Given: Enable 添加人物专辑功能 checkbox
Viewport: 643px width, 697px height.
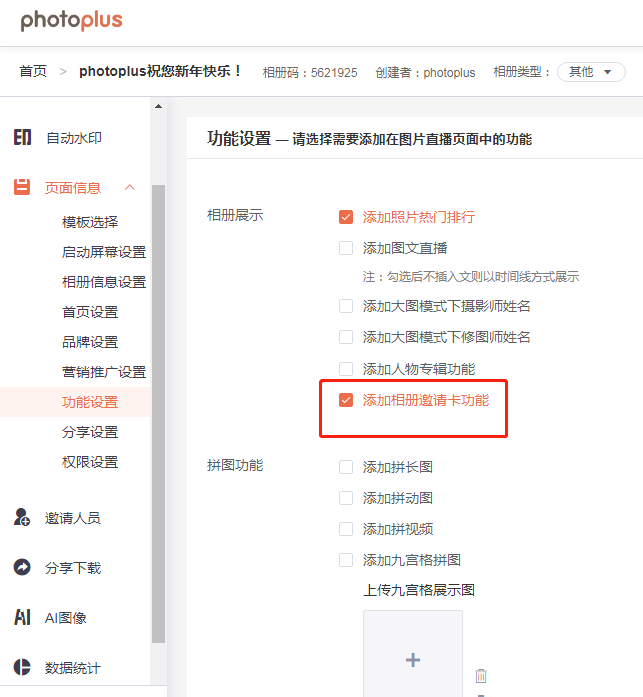Looking at the screenshot, I should tap(346, 369).
